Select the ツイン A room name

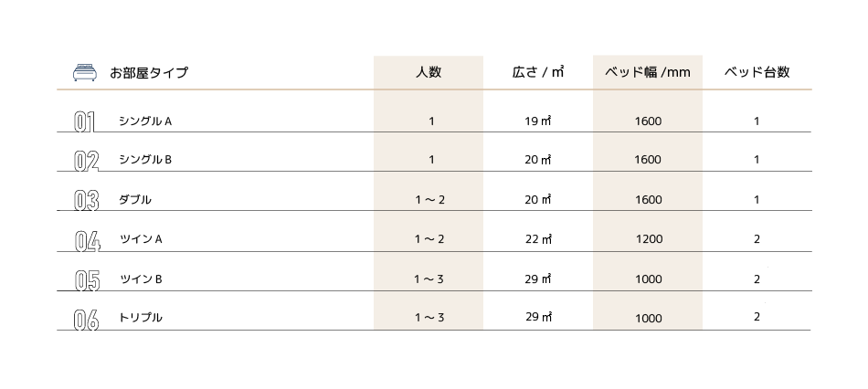[141, 239]
